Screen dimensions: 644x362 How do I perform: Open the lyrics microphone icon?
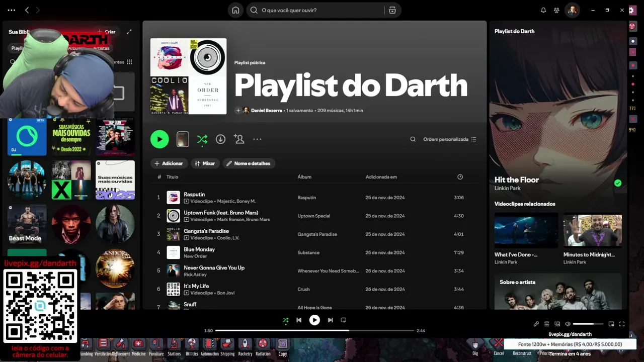point(536,324)
